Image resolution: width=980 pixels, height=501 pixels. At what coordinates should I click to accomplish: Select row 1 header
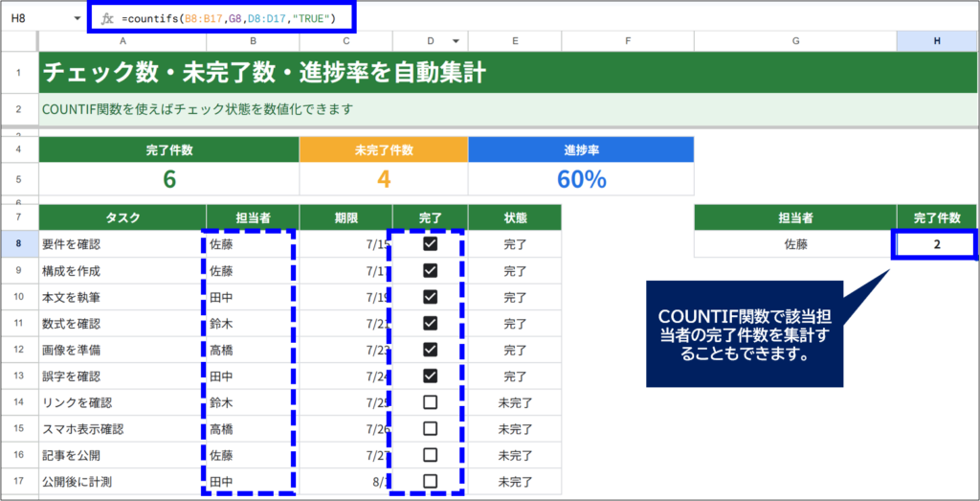coord(19,73)
